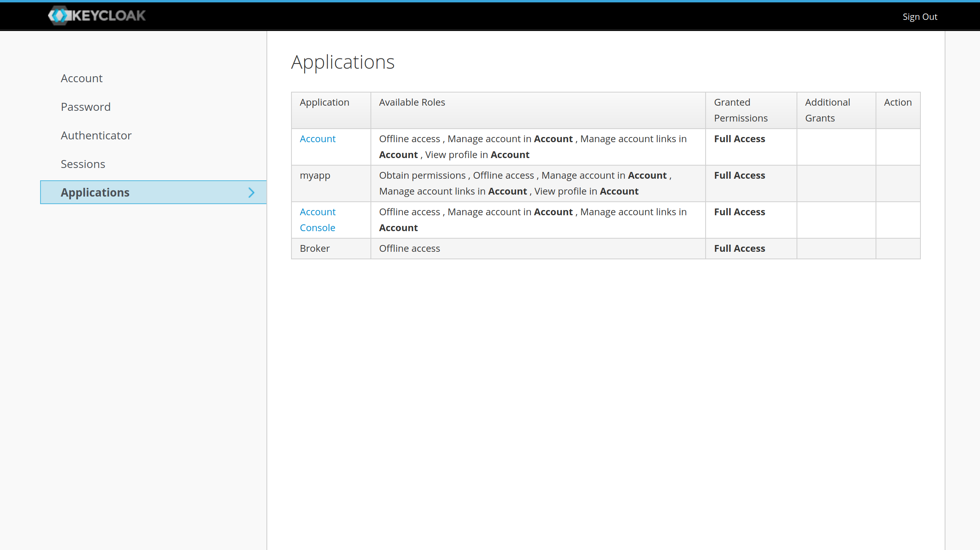Open the Account sidebar section
980x550 pixels.
[81, 78]
